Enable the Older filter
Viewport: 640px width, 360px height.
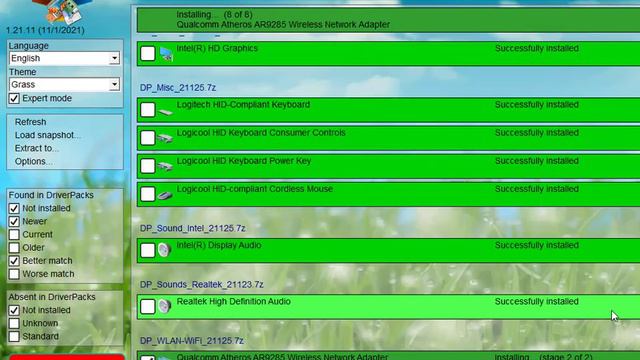point(14,247)
